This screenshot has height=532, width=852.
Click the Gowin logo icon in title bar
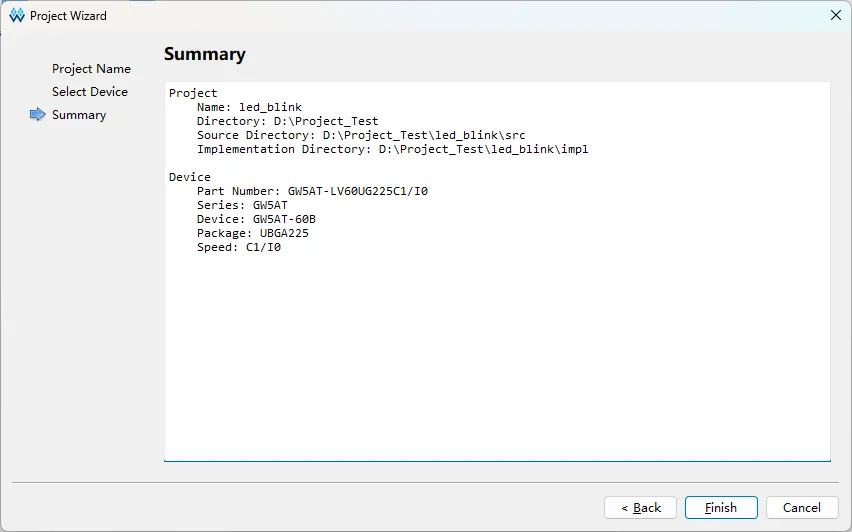(17, 16)
